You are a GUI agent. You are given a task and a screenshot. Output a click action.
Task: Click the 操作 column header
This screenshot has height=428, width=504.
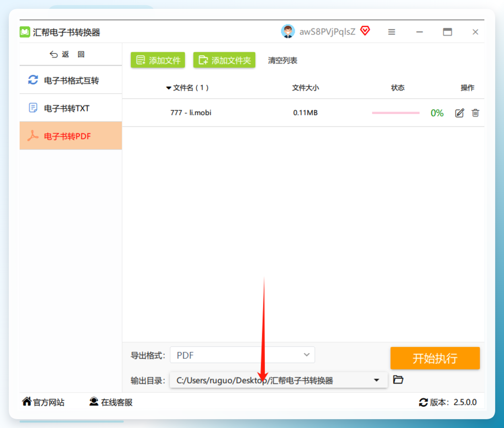467,88
